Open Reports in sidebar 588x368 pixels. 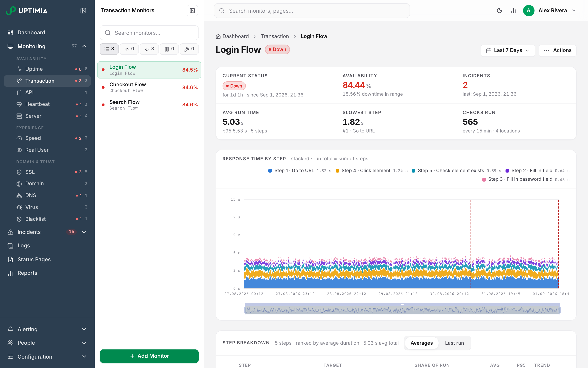pyautogui.click(x=47, y=273)
